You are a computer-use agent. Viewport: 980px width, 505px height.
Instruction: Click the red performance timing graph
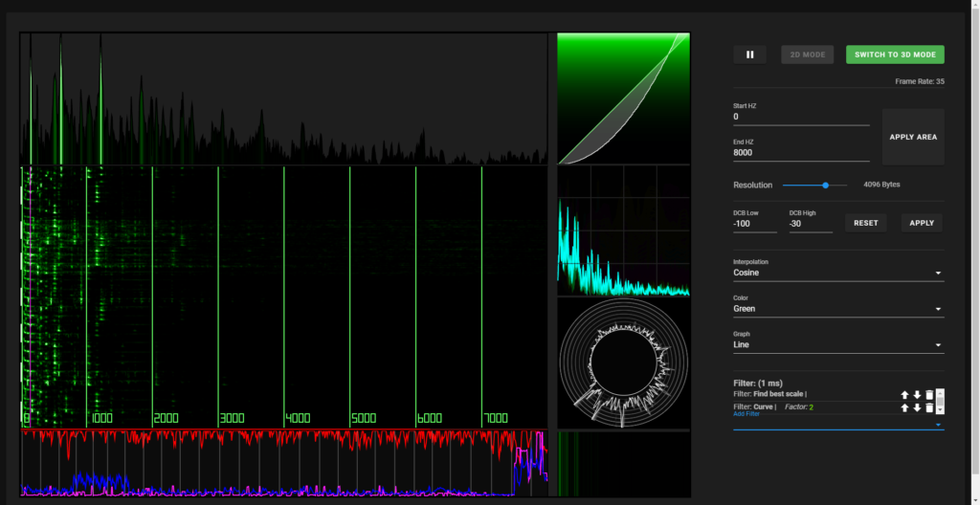pos(283,463)
